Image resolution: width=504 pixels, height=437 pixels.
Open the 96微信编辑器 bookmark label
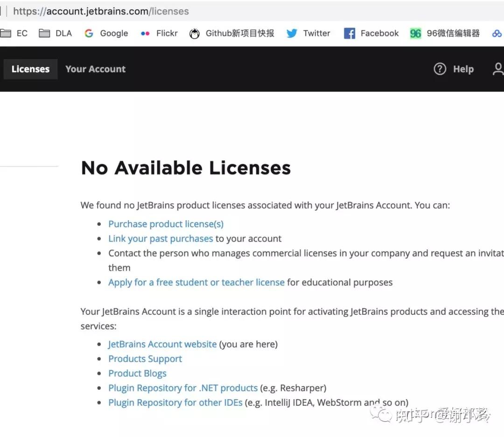pyautogui.click(x=453, y=34)
